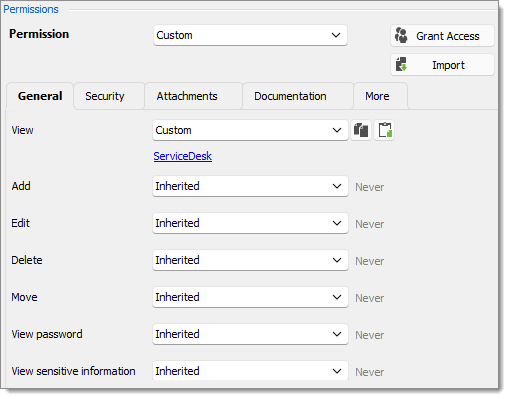
Task: Click the View sensitive information label
Action: (x=73, y=371)
